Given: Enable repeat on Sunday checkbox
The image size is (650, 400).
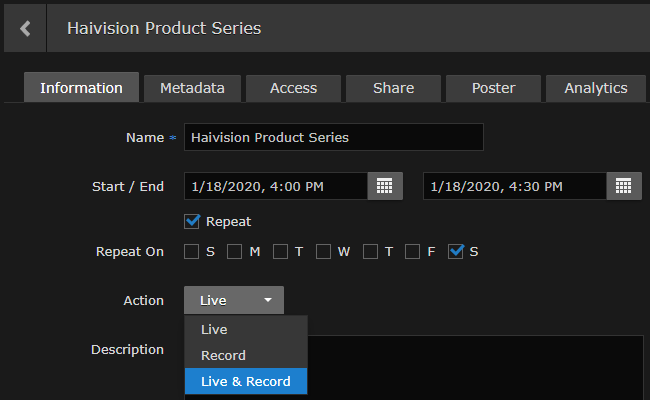Looking at the screenshot, I should pyautogui.click(x=191, y=251).
